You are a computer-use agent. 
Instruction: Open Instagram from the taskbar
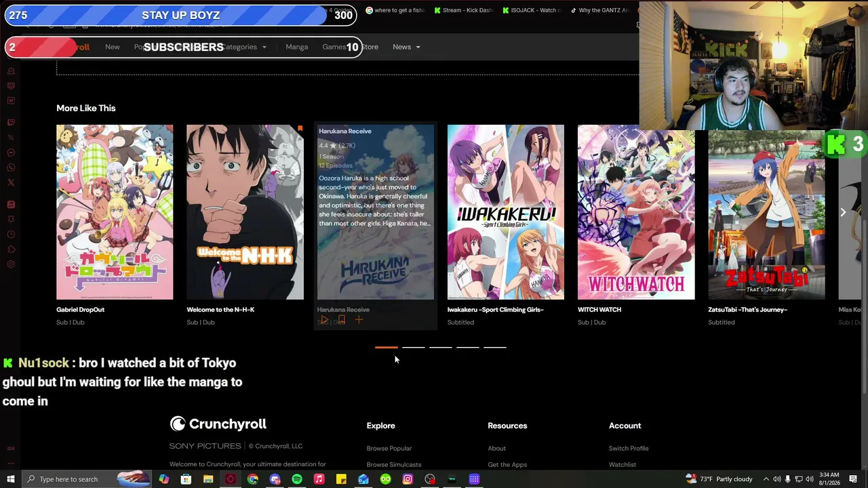tap(408, 479)
